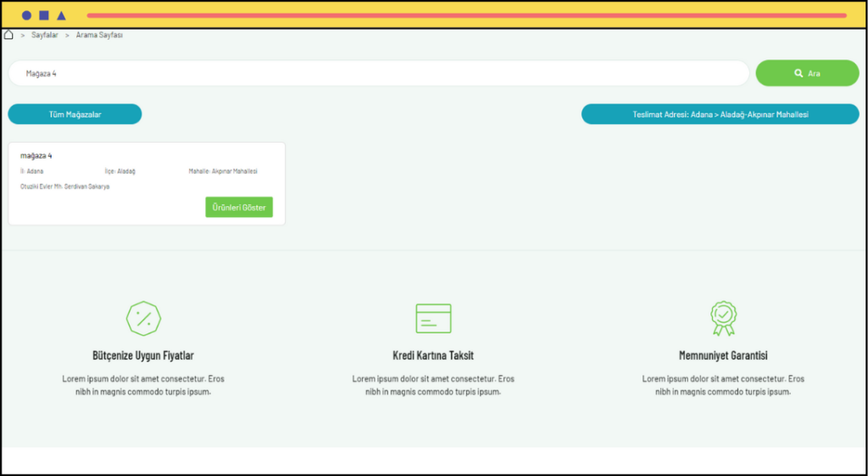This screenshot has height=476, width=868.
Task: Click the award ribbon guarantee icon
Action: pyautogui.click(x=723, y=318)
